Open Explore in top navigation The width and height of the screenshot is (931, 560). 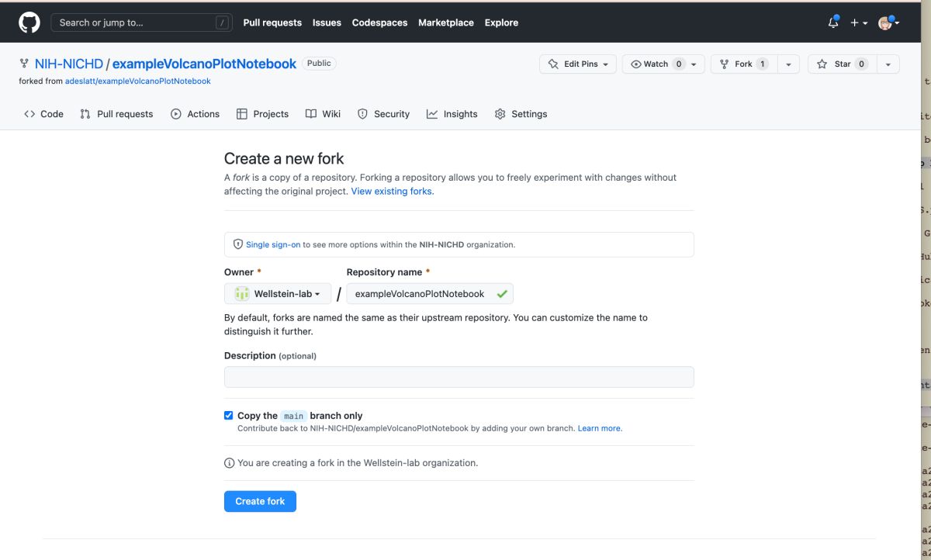501,23
